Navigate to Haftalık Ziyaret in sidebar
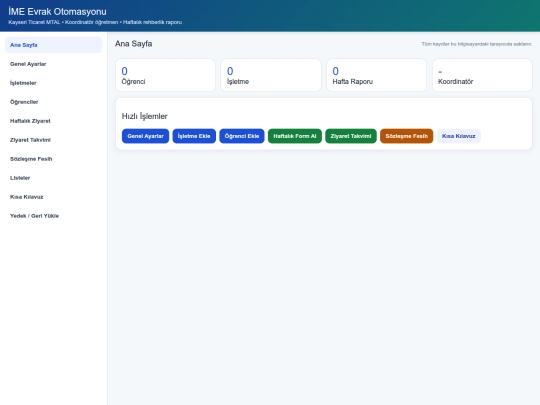 [x=53, y=121]
